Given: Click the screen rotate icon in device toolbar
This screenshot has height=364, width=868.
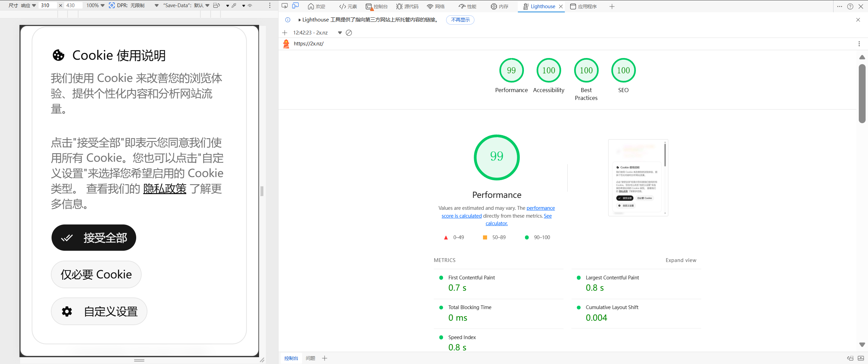Looking at the screenshot, I should tap(216, 5).
